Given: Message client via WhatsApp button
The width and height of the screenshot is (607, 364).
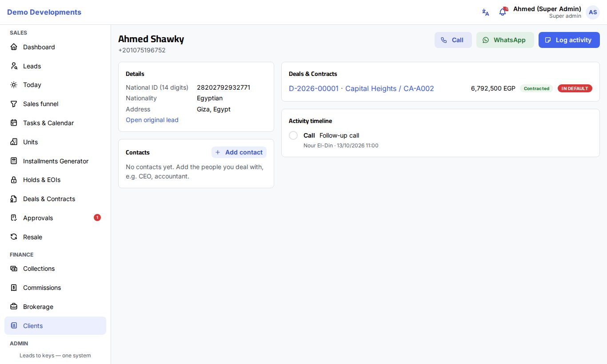Looking at the screenshot, I should (x=505, y=40).
